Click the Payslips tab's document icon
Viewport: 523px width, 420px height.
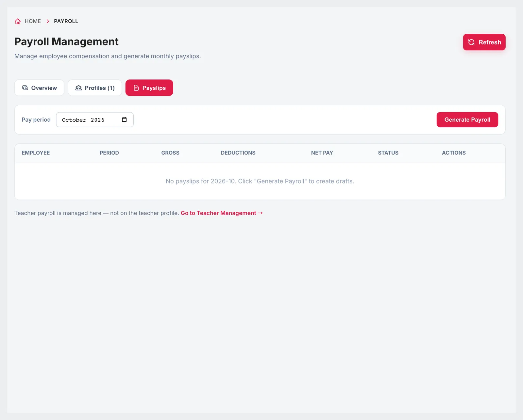[x=136, y=88]
